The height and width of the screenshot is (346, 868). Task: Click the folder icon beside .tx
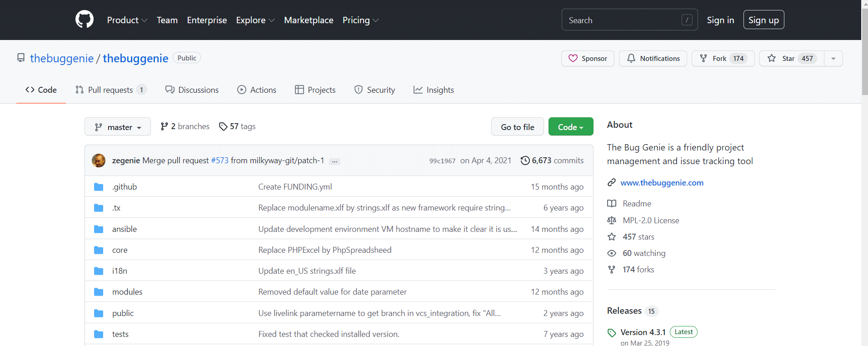tap(99, 208)
